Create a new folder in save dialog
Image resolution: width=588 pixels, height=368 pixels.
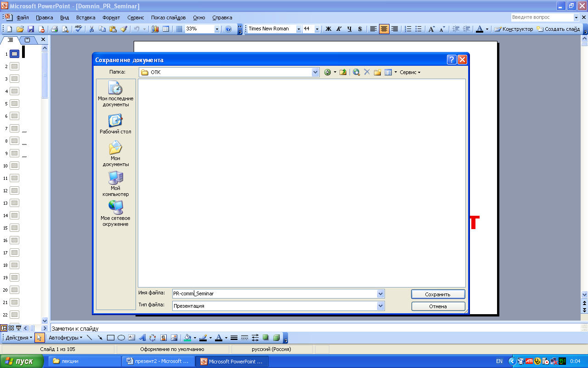378,72
